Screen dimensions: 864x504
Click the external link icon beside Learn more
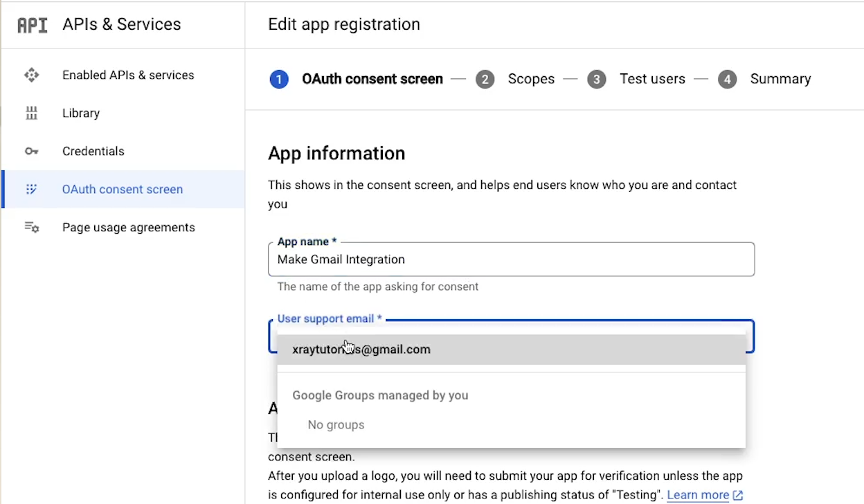point(738,495)
